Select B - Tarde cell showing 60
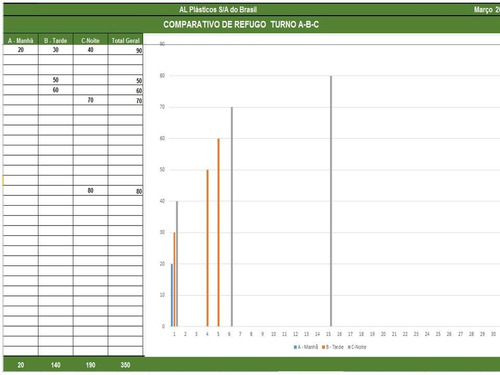This screenshot has width=500, height=375. (56, 90)
